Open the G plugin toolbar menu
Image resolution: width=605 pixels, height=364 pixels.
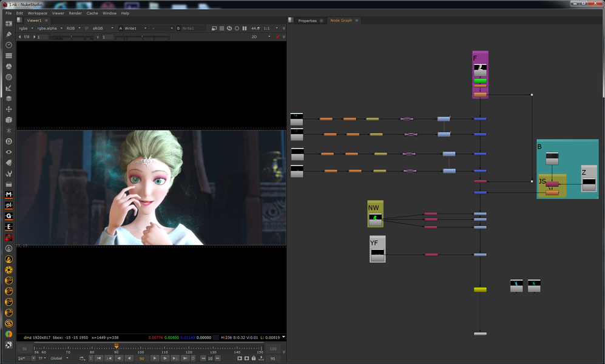point(8,217)
